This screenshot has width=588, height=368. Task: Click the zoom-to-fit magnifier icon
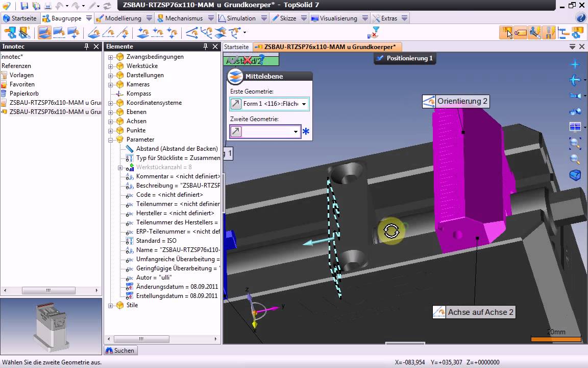[x=575, y=143]
